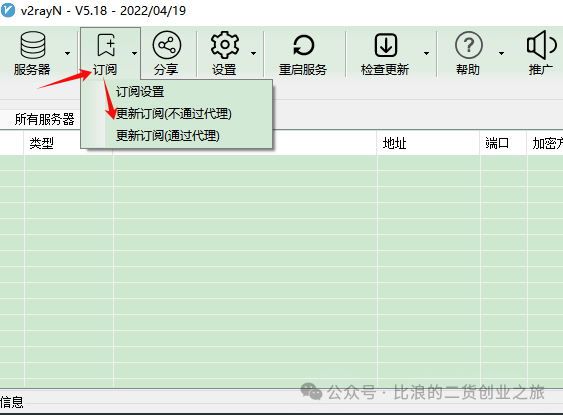This screenshot has height=415, width=563.
Task: Sort by the 地址 column header
Action: pyautogui.click(x=394, y=143)
